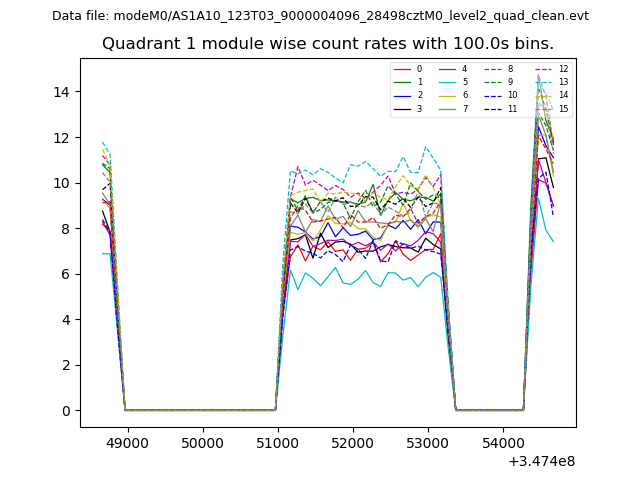Click the blue dashed swatch for module 10

pos(494,95)
